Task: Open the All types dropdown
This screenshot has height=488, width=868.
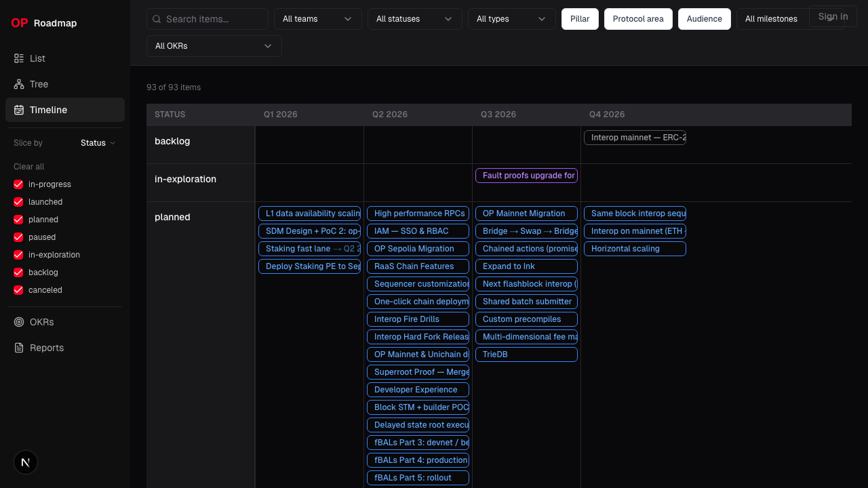Action: pos(511,19)
